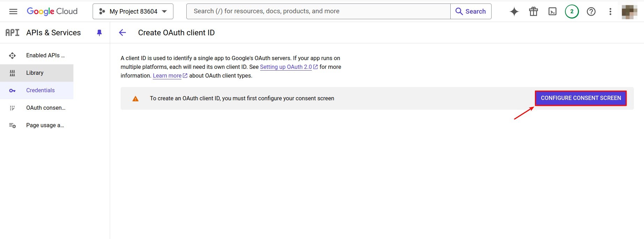Select Credentials in the sidebar
This screenshot has width=644, height=239.
point(37,90)
